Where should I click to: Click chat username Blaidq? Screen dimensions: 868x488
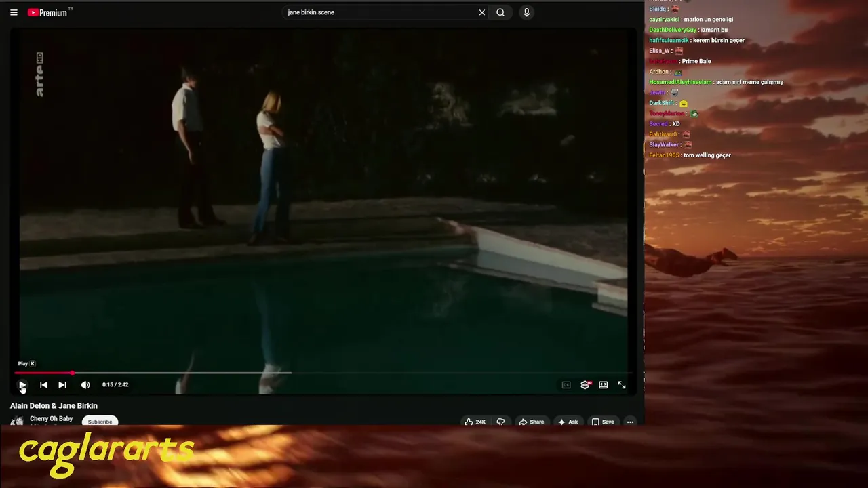(658, 9)
